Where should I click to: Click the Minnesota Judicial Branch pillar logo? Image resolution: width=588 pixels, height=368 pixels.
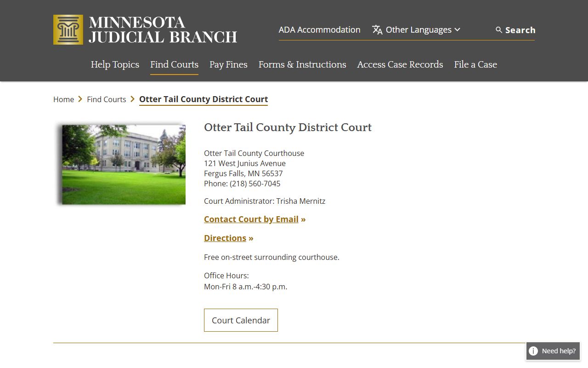click(x=68, y=30)
